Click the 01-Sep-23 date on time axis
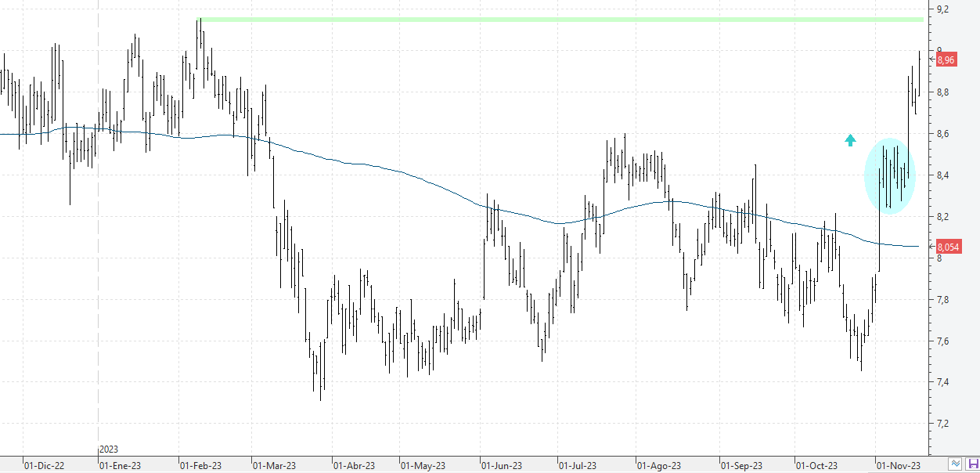Viewport: 980px width, 473px height. coord(740,465)
